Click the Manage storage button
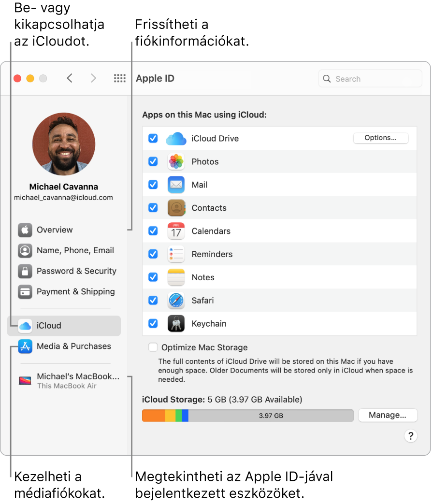Viewport: 433px width, 504px height. (388, 415)
